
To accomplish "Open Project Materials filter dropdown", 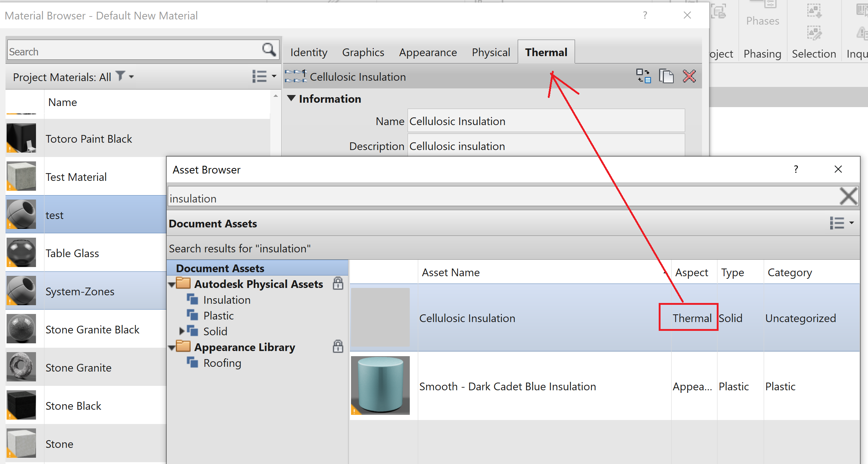I will point(125,76).
